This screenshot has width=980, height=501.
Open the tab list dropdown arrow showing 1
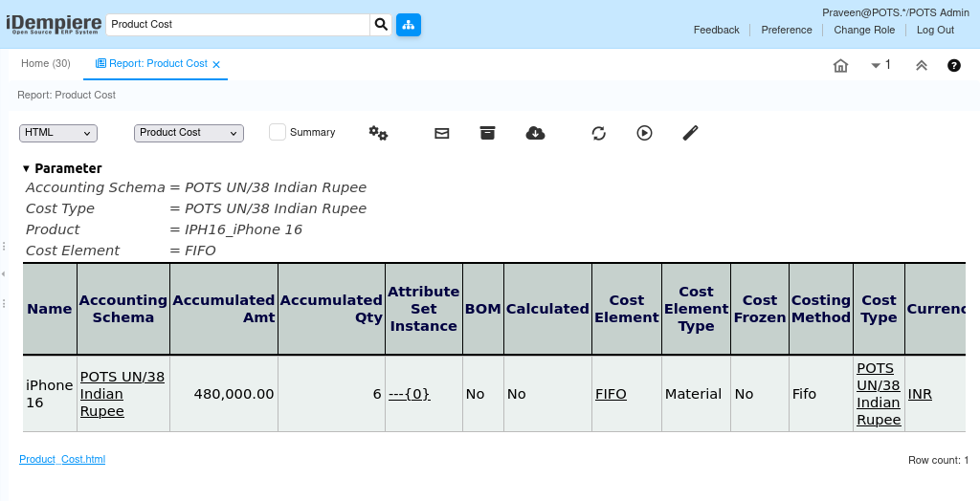coord(880,65)
